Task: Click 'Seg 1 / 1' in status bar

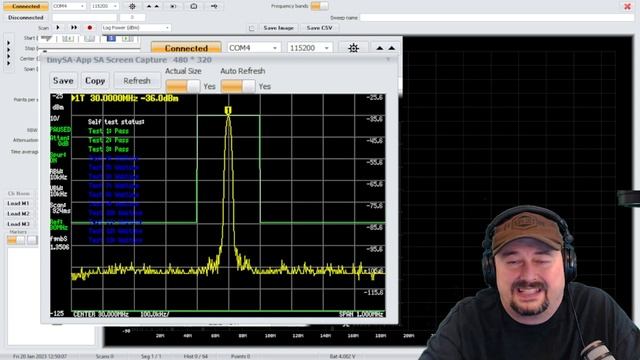Action: pyautogui.click(x=151, y=356)
